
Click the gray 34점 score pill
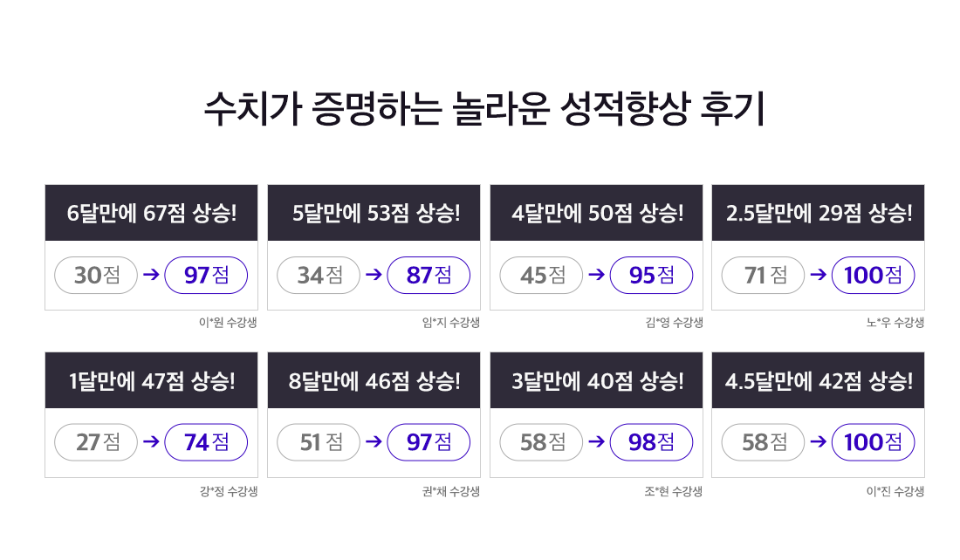[x=319, y=275]
